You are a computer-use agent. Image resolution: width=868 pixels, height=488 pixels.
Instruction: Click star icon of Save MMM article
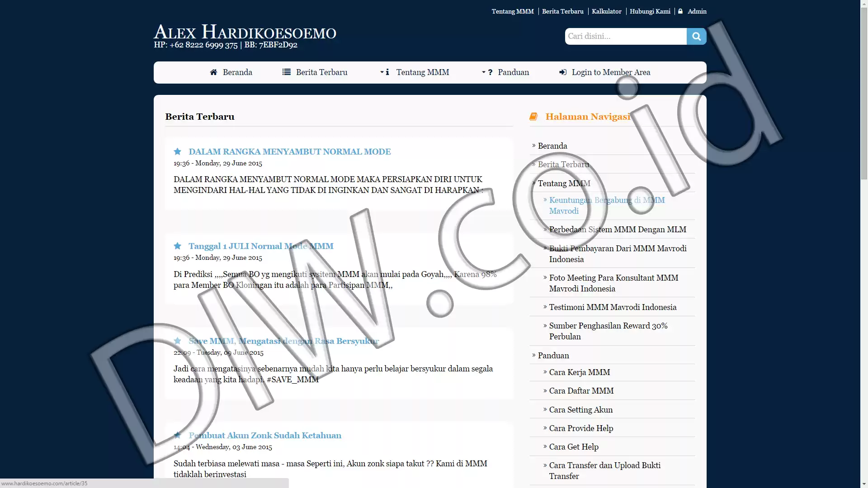tap(177, 341)
